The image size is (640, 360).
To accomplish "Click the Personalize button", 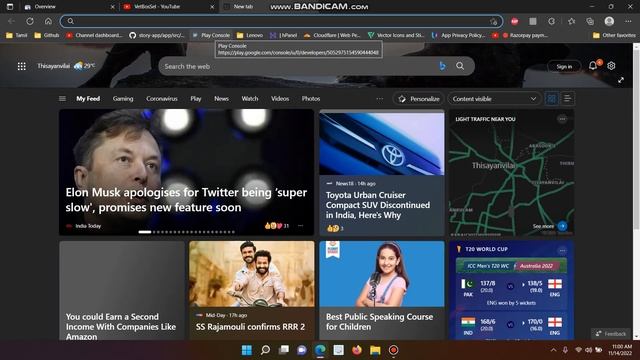I will (x=419, y=99).
